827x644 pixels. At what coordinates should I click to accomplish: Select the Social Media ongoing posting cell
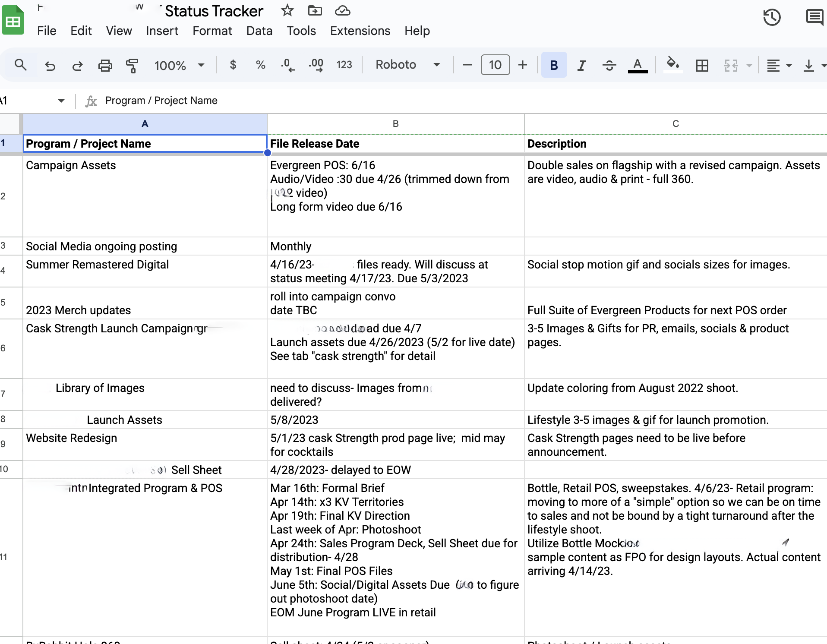click(x=145, y=246)
